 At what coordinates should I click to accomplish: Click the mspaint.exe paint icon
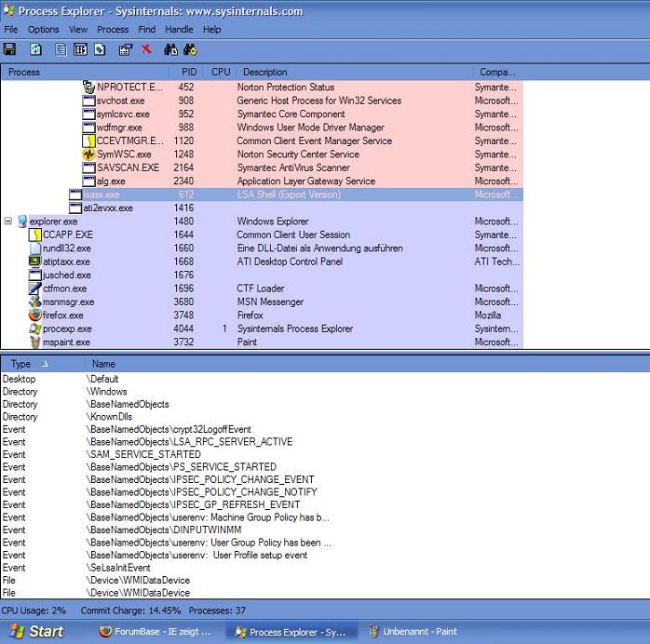(35, 342)
